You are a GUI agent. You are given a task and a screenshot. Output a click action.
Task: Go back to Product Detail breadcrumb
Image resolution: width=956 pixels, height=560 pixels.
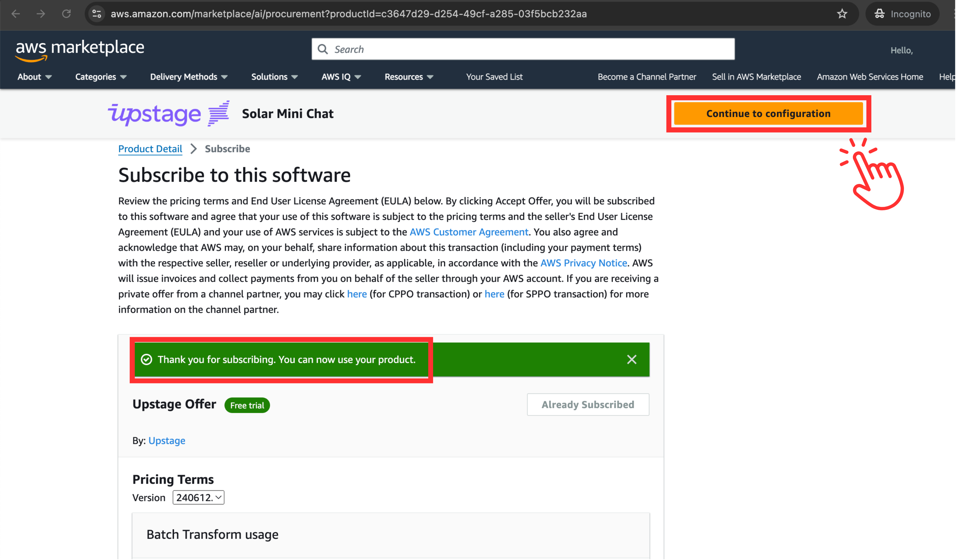[x=150, y=149]
